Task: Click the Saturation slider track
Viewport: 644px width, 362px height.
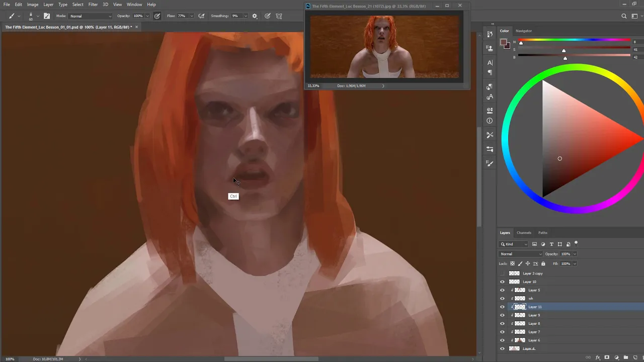Action: coord(574,47)
